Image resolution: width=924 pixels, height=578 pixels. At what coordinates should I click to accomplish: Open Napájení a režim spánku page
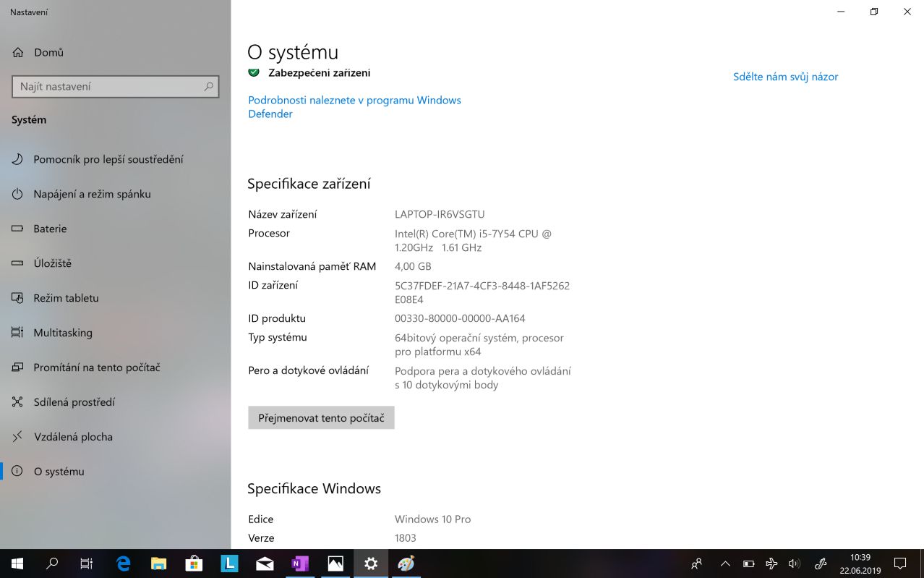(116, 194)
